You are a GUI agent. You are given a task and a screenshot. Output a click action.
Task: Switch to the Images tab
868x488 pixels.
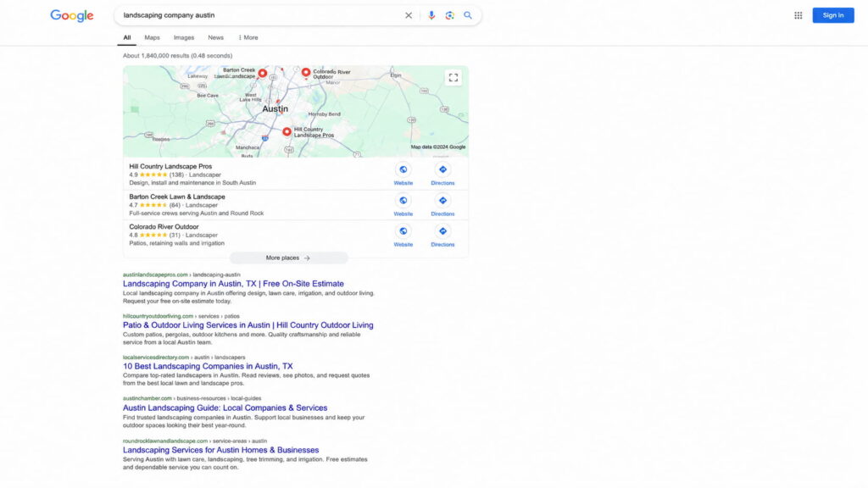(x=184, y=37)
